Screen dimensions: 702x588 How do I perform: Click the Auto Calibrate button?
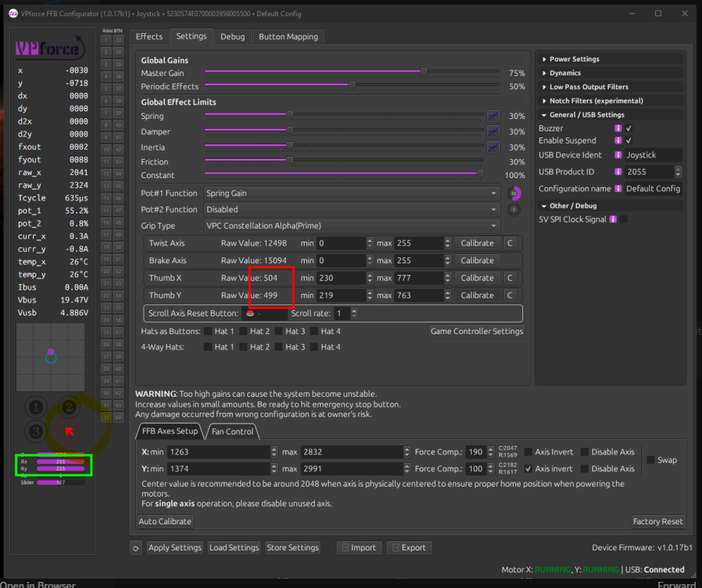coord(165,521)
